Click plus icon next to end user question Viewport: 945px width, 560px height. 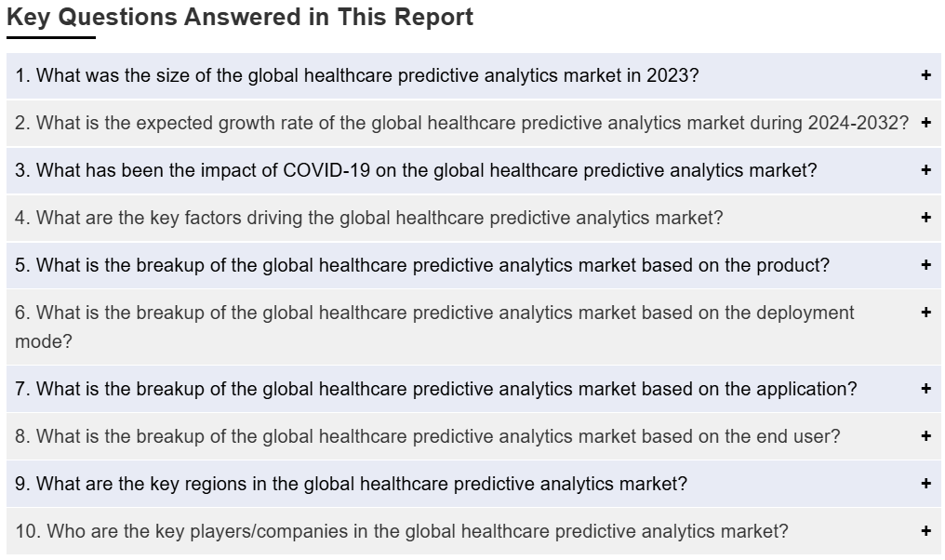coord(925,436)
